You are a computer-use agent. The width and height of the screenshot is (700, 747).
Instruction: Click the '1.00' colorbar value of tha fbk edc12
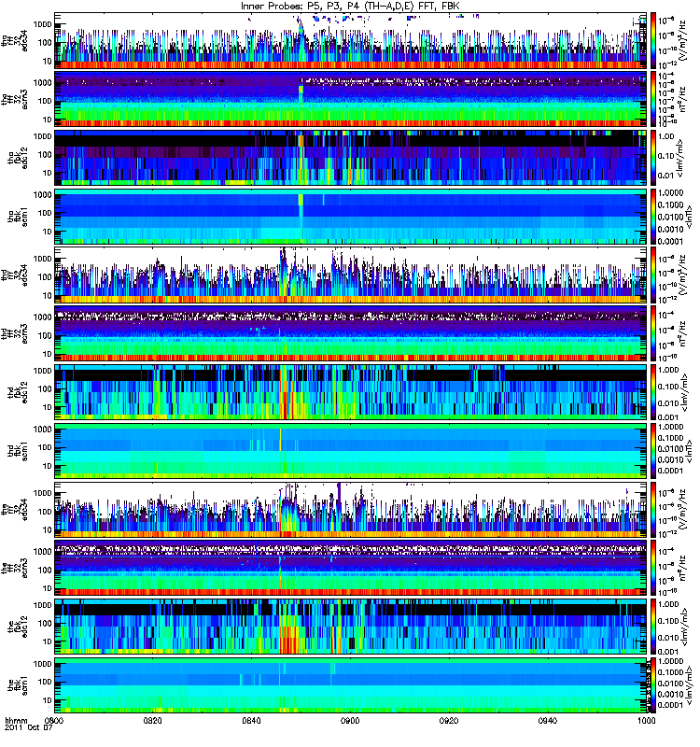point(666,136)
